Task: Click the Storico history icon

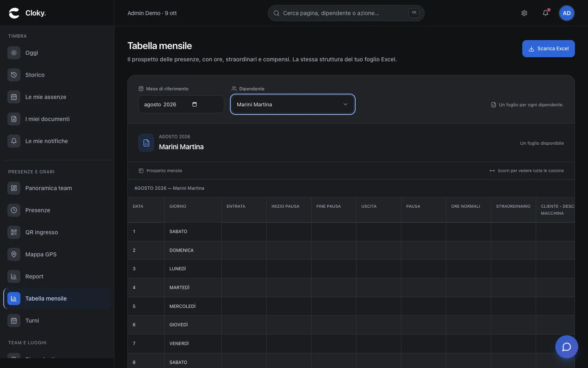Action: (14, 75)
